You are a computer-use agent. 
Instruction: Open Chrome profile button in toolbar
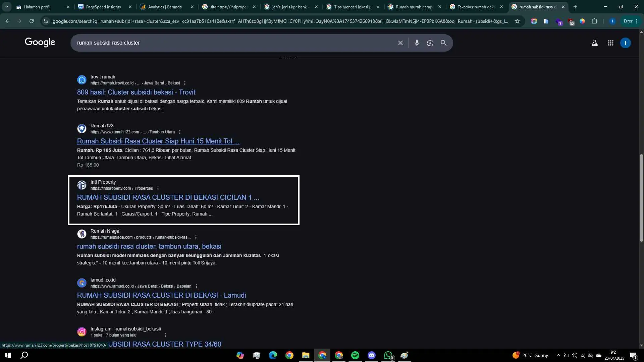[x=612, y=21]
